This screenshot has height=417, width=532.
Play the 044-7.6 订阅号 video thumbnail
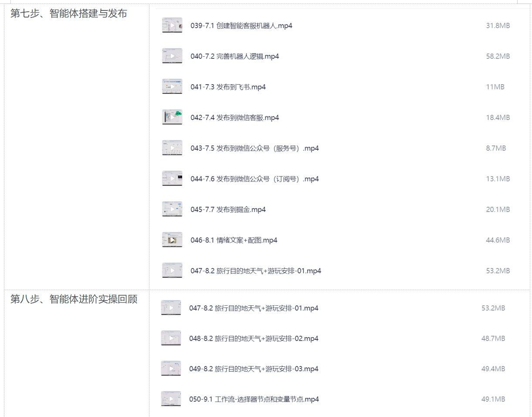[x=172, y=178]
